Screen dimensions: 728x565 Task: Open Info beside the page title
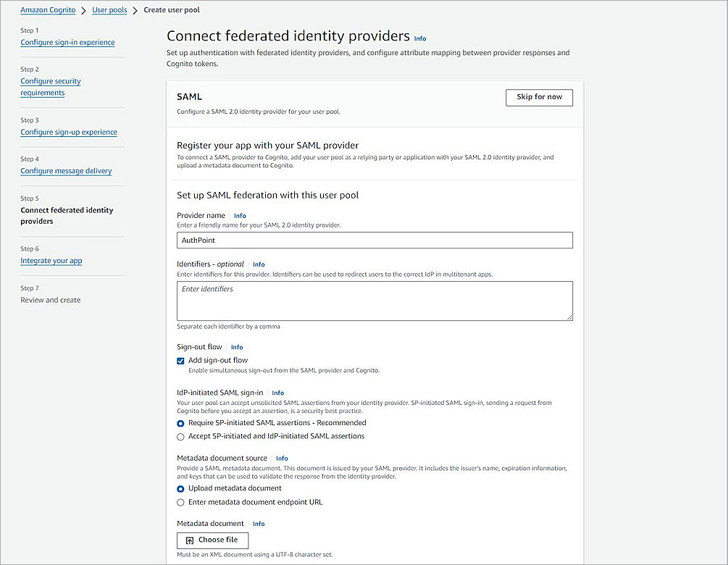pyautogui.click(x=419, y=38)
